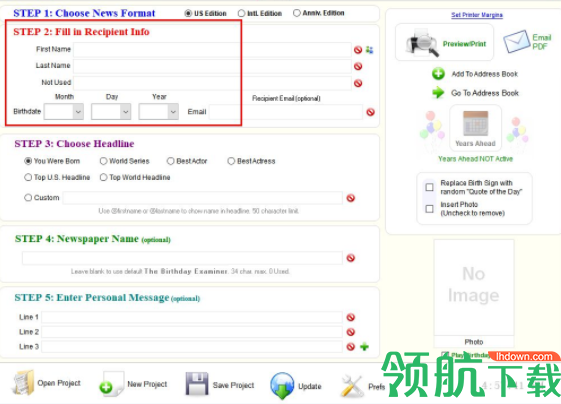
Task: Click the Open Project button
Action: [x=47, y=383]
